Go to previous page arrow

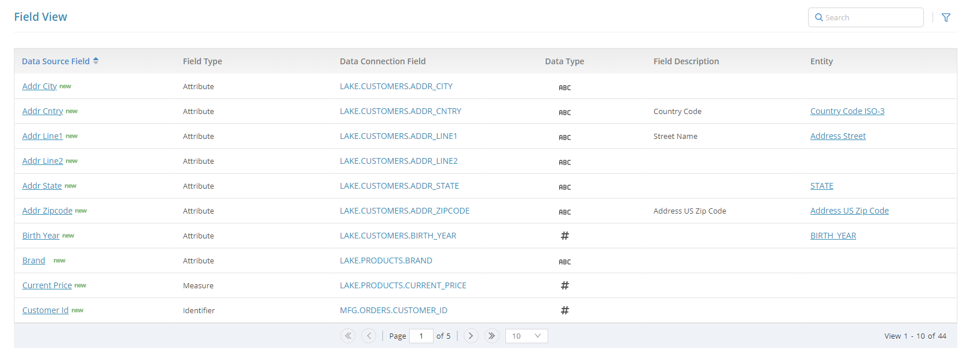tap(369, 336)
